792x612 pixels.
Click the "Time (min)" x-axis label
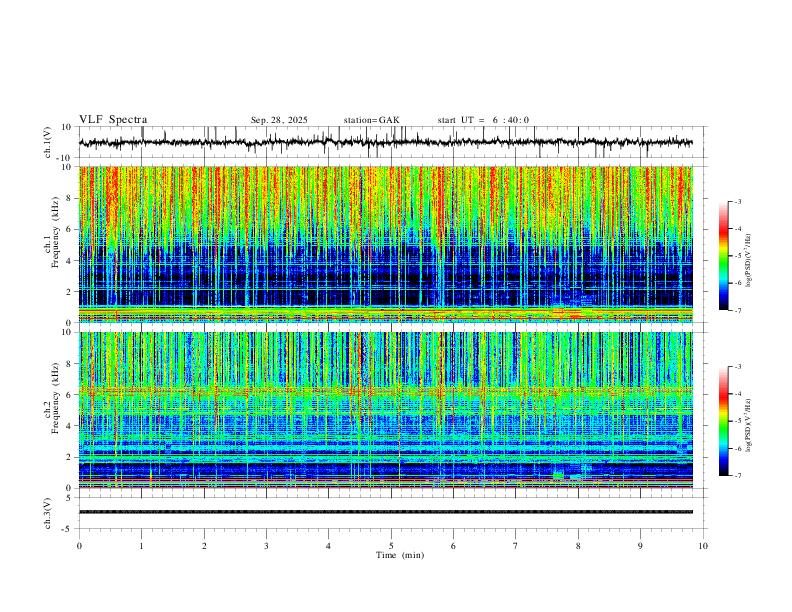[400, 555]
